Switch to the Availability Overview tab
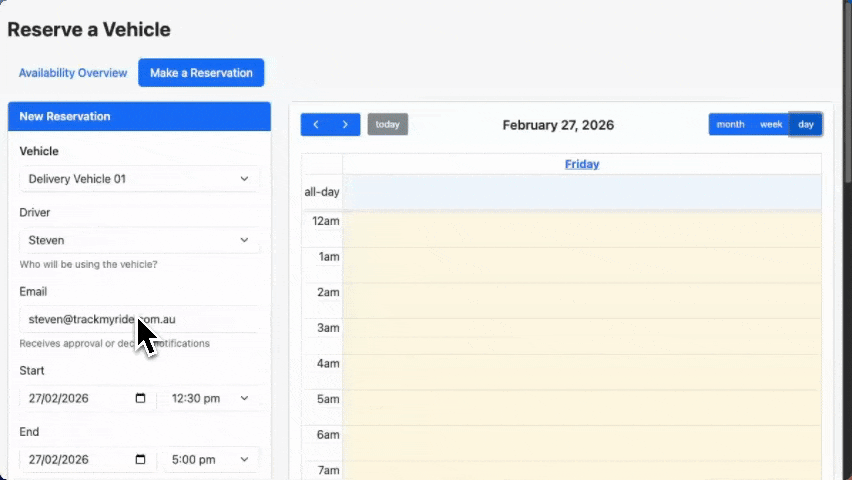The image size is (852, 480). (73, 73)
